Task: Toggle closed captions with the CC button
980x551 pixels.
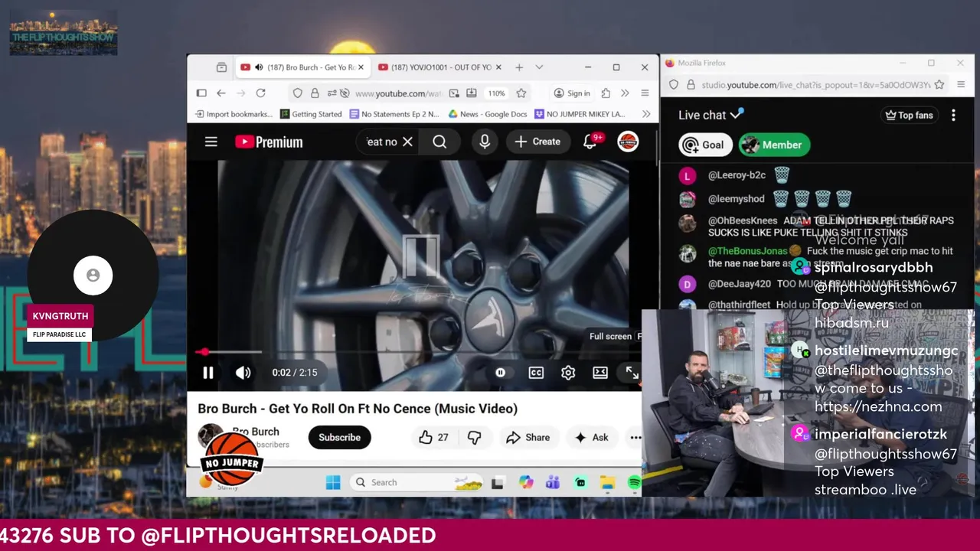Action: pos(536,373)
